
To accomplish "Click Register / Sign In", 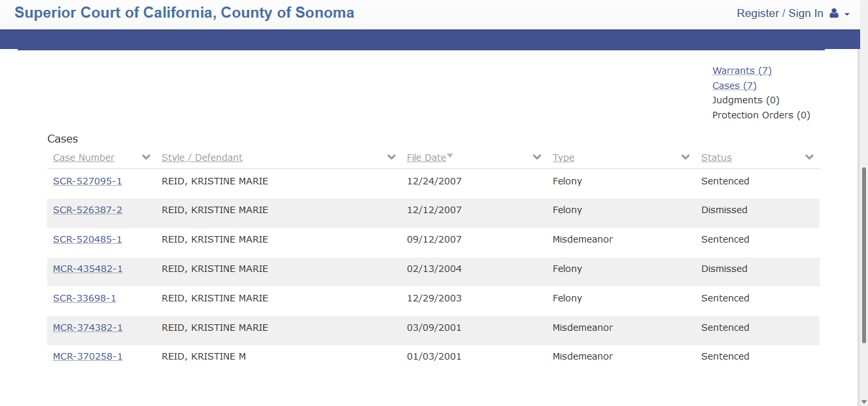I will point(780,14).
